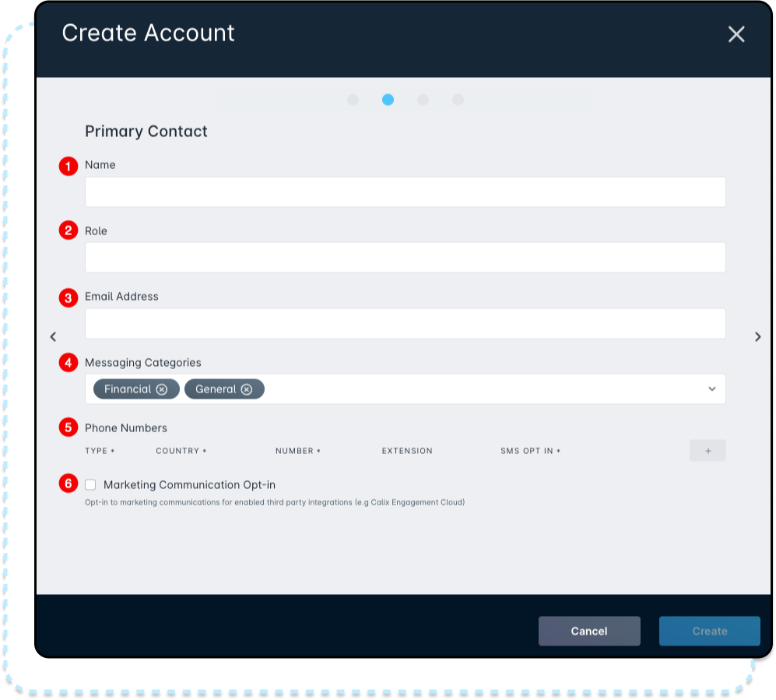Jump to the third step dot
The width and height of the screenshot is (776, 700).
coord(423,100)
